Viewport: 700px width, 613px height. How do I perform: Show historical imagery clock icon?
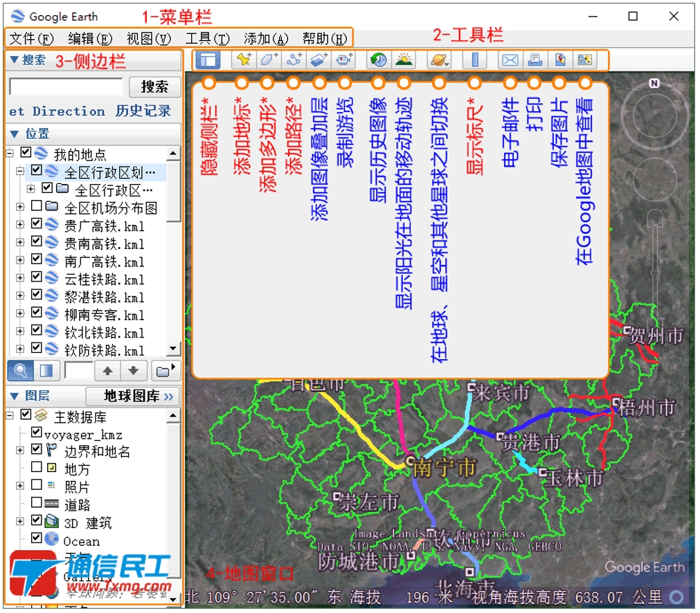[379, 60]
